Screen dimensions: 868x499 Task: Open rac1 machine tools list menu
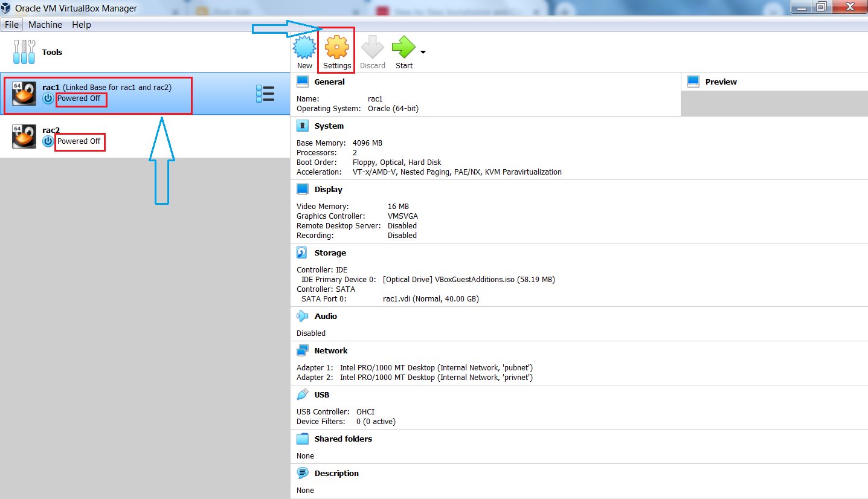click(x=265, y=94)
